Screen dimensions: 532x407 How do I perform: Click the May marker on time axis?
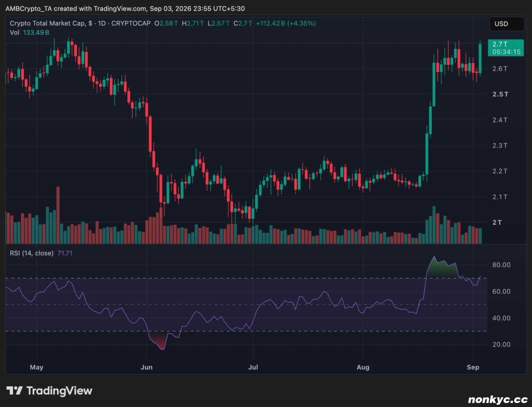36,367
